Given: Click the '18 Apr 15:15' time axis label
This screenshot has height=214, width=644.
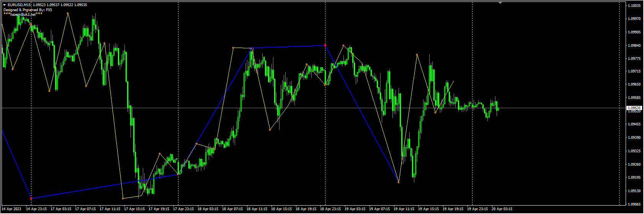Looking at the screenshot, I should tap(281, 209).
